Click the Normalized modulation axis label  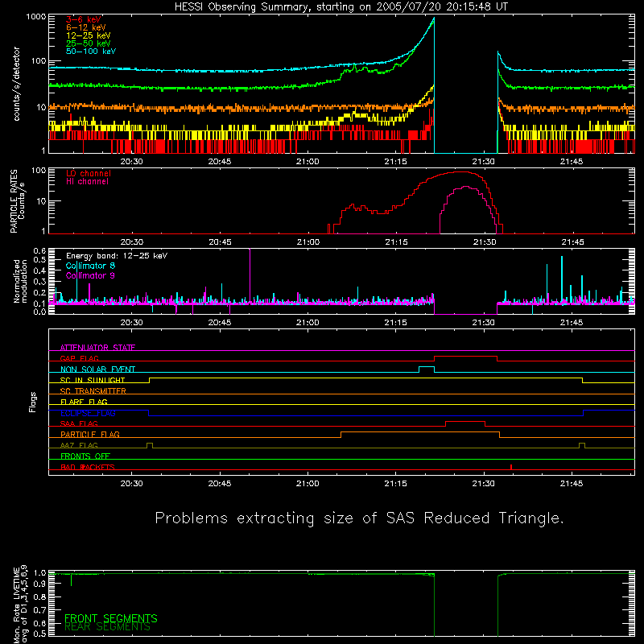point(21,281)
